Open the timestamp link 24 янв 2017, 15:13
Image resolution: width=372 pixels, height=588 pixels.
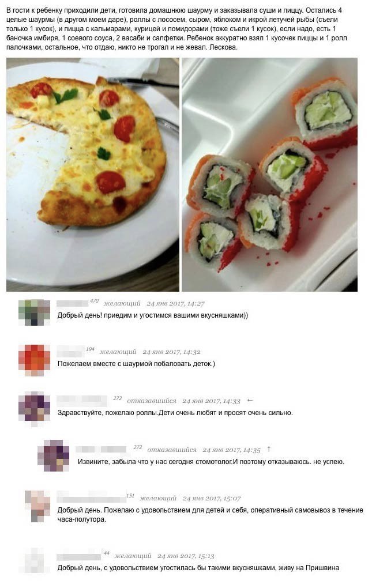tap(186, 556)
